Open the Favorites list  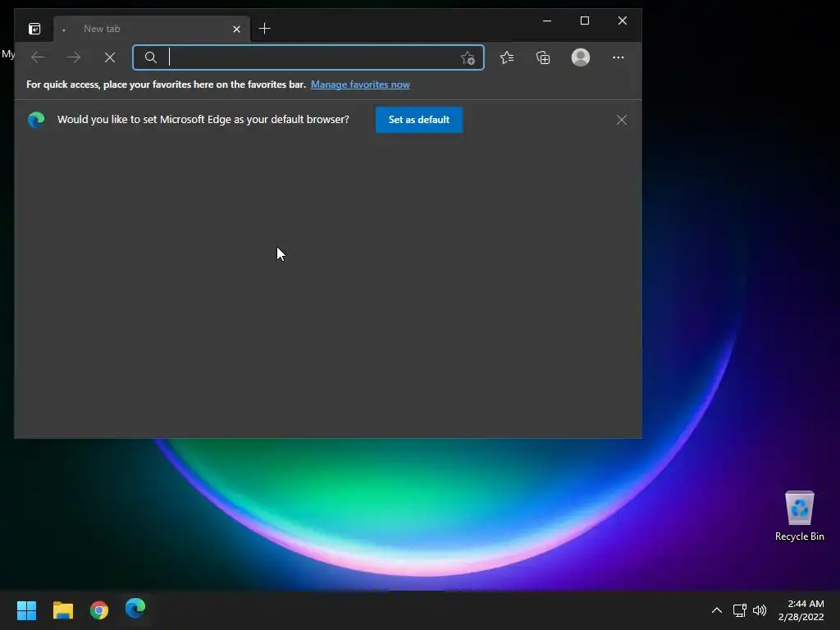pos(507,57)
